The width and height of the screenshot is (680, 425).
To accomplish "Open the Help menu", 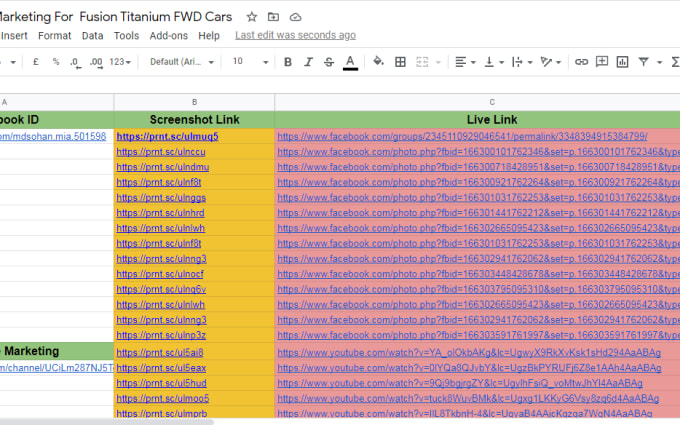I will [209, 36].
